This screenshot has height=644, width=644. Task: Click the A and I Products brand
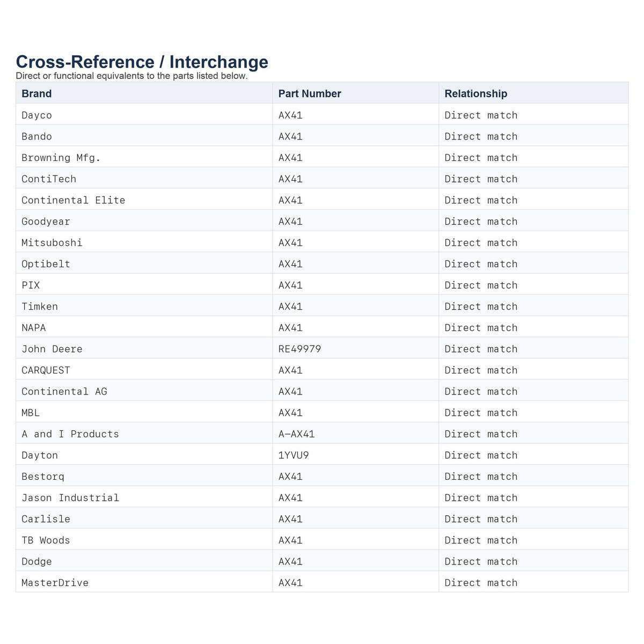[70, 434]
